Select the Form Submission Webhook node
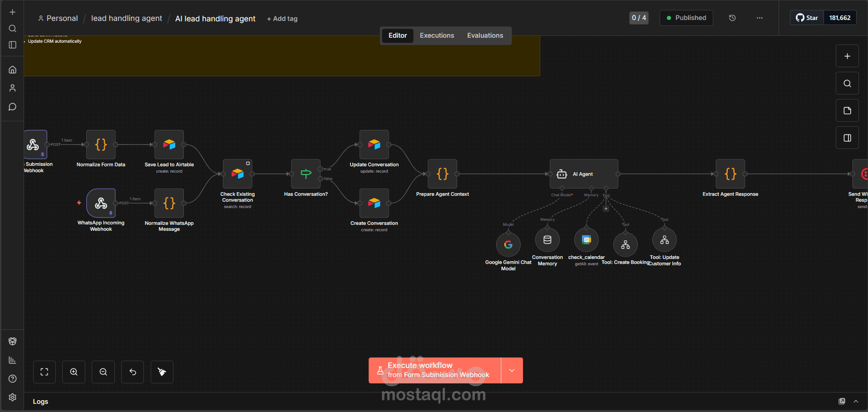868x412 pixels. [35, 144]
